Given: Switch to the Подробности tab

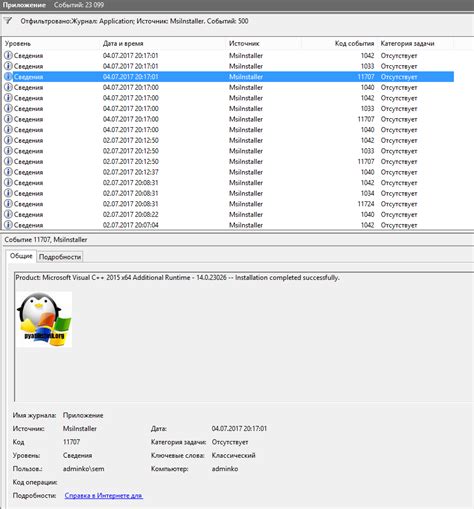Looking at the screenshot, I should point(60,257).
